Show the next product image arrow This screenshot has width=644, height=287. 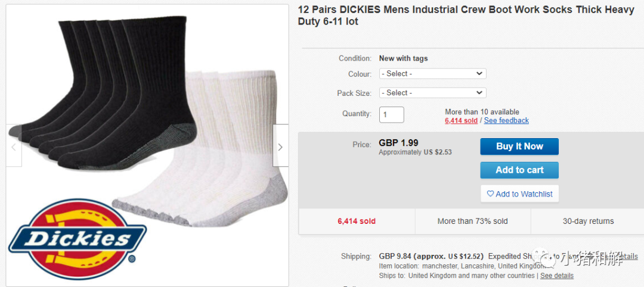(x=280, y=146)
